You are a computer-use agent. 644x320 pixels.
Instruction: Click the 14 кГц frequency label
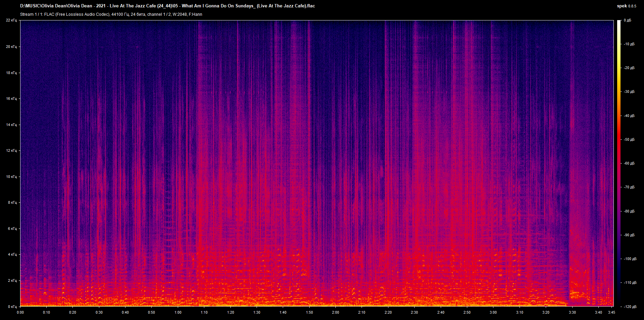coord(11,125)
